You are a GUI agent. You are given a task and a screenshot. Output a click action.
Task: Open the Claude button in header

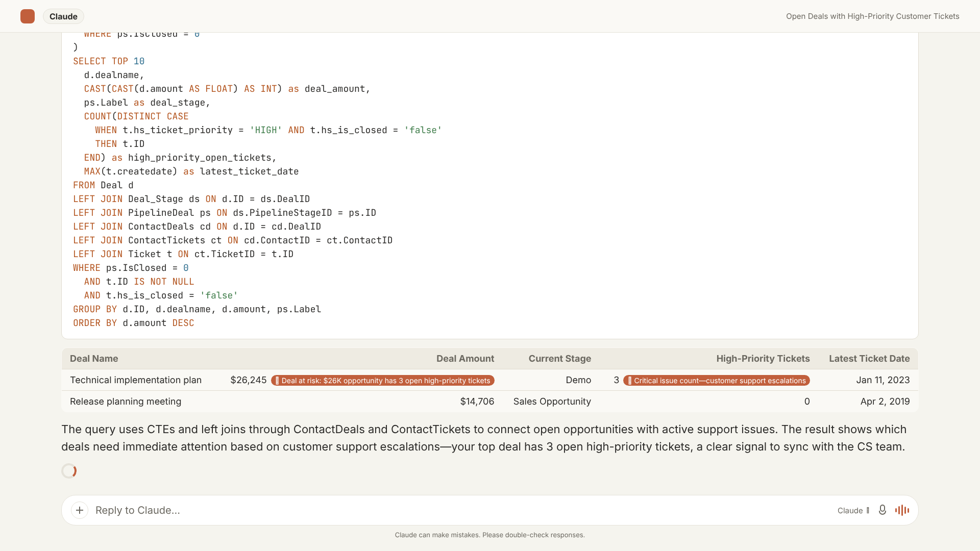(x=63, y=16)
